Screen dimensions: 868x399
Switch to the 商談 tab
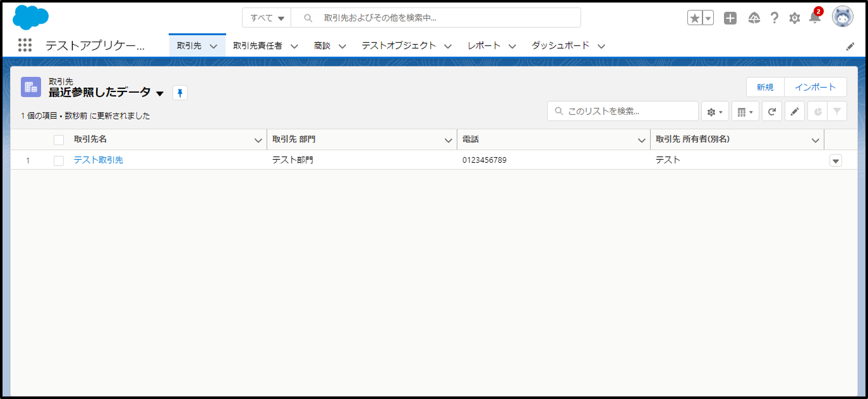[x=322, y=46]
